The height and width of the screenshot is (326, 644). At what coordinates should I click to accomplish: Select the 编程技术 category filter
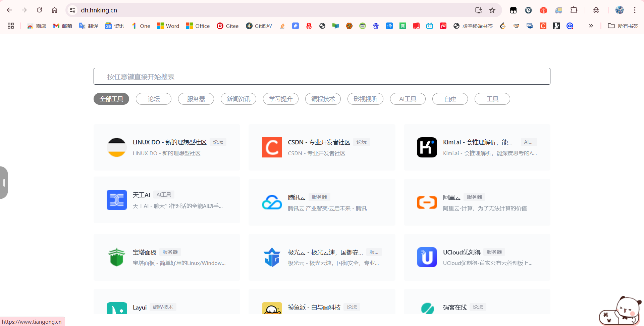323,99
